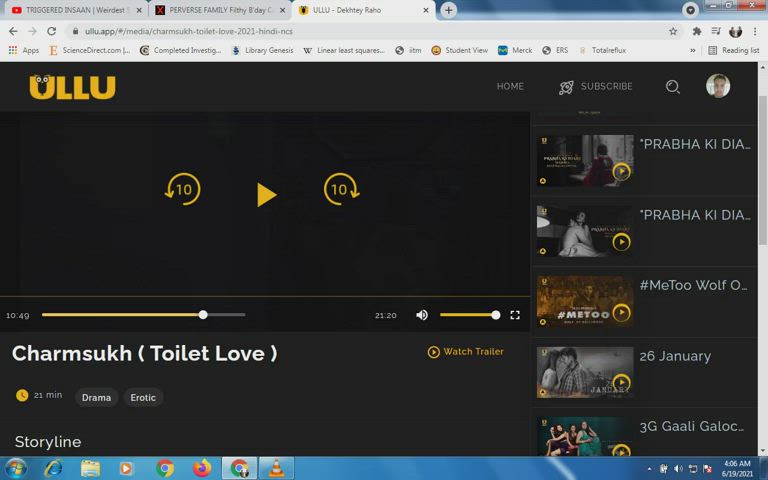Viewport: 768px width, 480px height.
Task: Click the system tray volume icon
Action: click(x=678, y=469)
